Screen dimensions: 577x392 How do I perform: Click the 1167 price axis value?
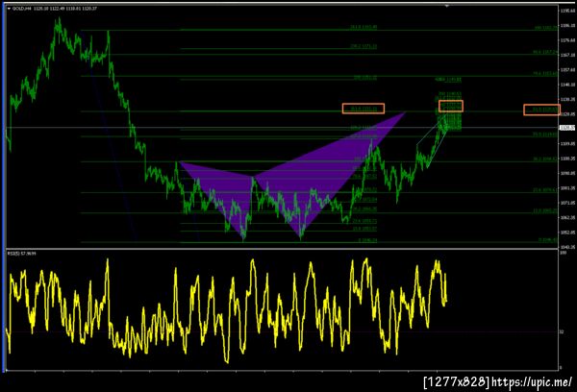pos(567,55)
